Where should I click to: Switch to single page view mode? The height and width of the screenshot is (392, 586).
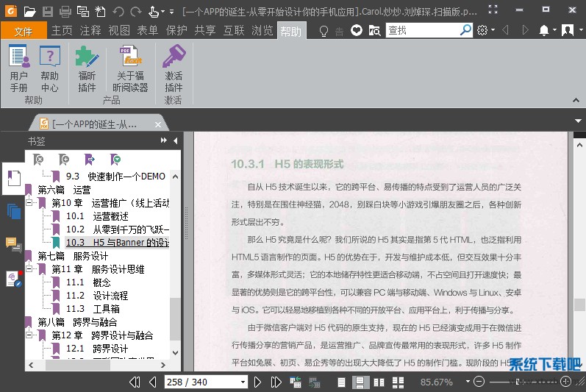coord(341,382)
